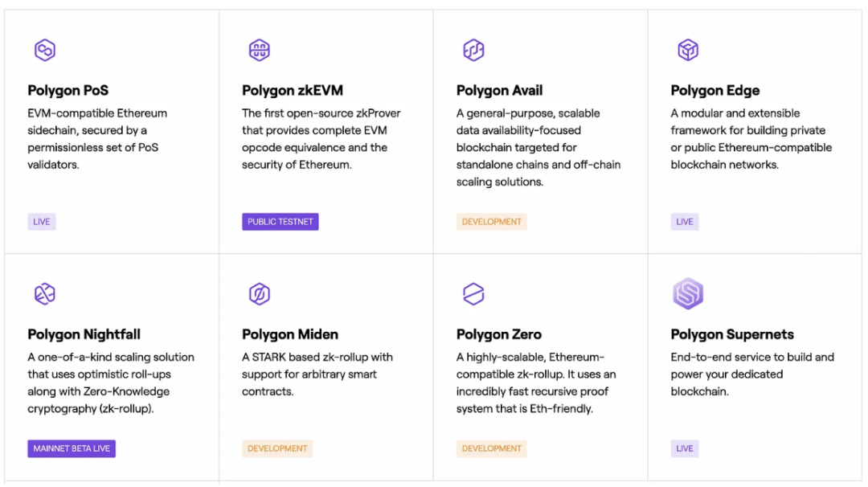This screenshot has width=868, height=487.
Task: Click the DEVELOPMENT badge under Polygon Avail
Action: (492, 222)
